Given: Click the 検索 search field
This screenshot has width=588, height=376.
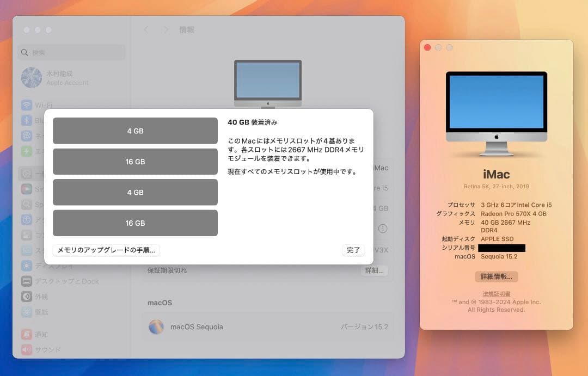Looking at the screenshot, I should 71,52.
